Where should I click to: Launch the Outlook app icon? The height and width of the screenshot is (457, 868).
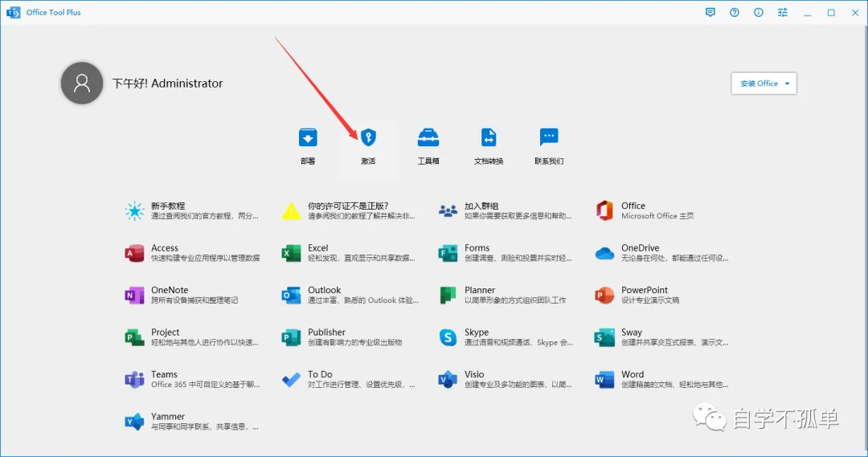(291, 295)
